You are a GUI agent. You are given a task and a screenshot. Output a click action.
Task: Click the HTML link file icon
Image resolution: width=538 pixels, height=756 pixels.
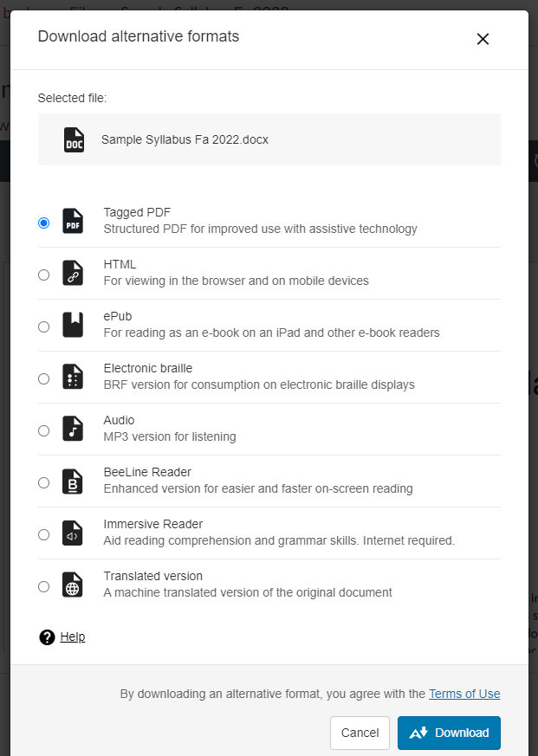coord(73,273)
